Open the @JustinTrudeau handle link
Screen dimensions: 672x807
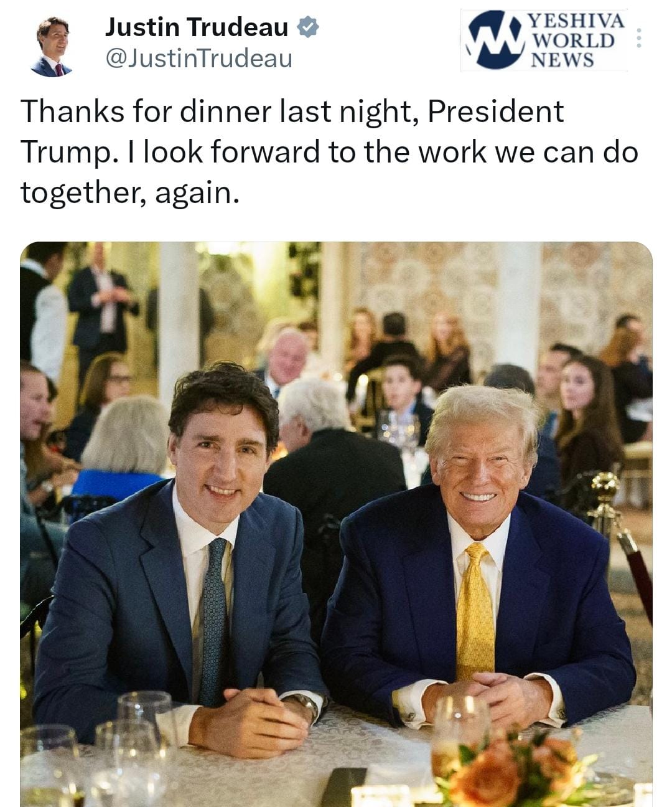199,59
